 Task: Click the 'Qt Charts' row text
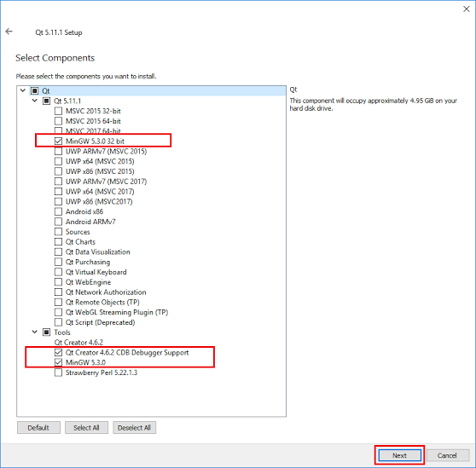[x=80, y=242]
